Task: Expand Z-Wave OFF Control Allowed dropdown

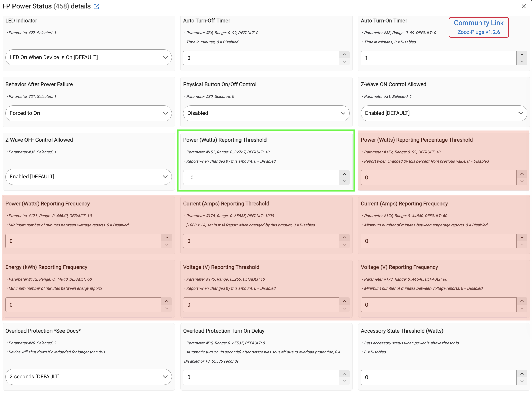Action: tap(88, 177)
